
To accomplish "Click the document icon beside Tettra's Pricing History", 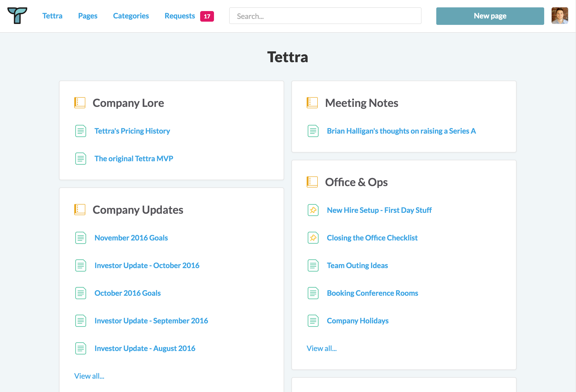I will point(80,131).
